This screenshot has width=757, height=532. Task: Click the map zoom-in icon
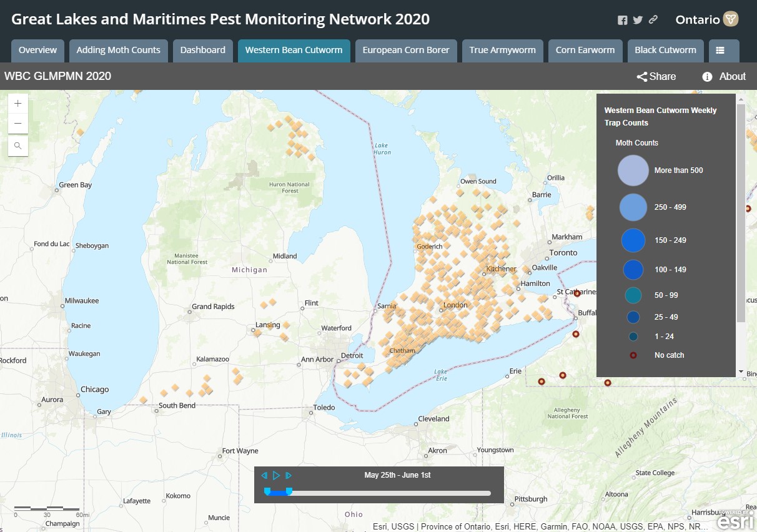coord(17,103)
